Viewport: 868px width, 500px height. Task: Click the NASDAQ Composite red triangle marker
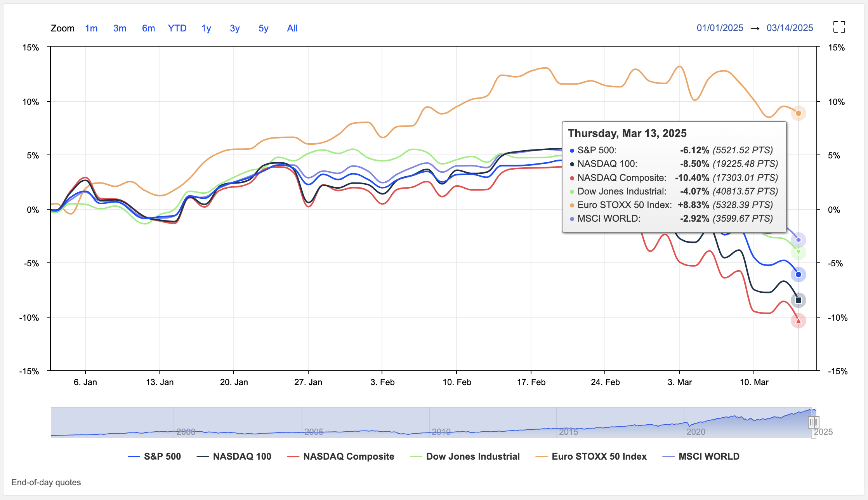(798, 321)
